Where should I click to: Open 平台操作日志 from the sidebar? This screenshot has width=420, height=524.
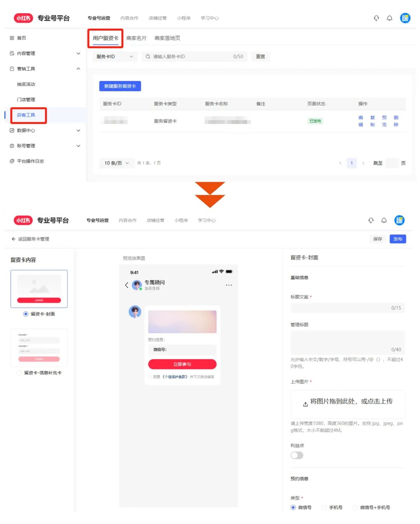pyautogui.click(x=31, y=161)
